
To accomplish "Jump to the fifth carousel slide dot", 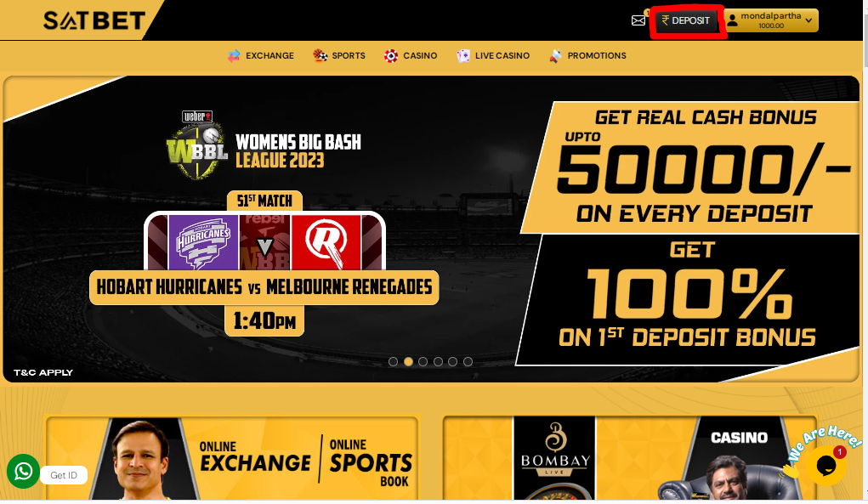I will [453, 362].
